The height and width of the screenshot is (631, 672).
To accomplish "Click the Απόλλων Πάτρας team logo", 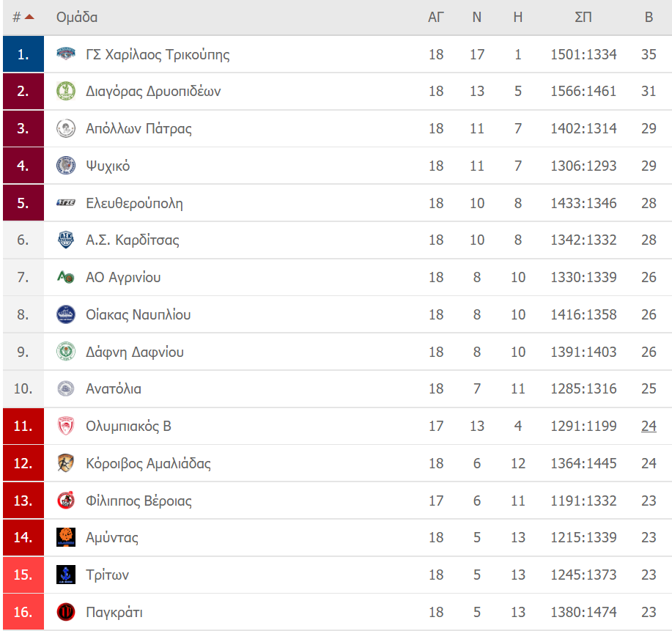I will coord(65,128).
